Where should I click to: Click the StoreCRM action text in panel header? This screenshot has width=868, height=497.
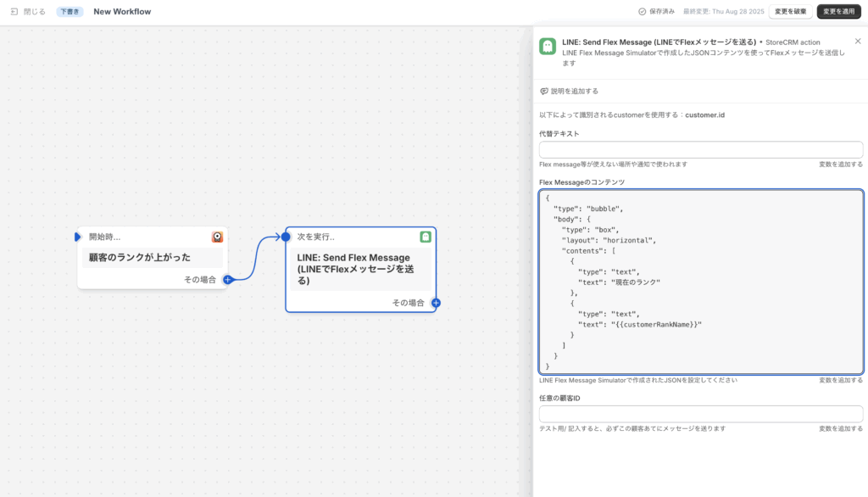pyautogui.click(x=793, y=42)
